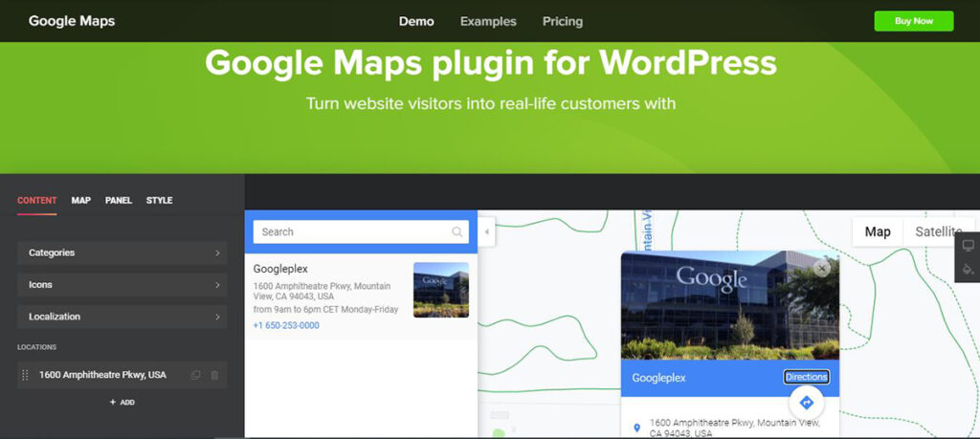Screen dimensions: 980x439
Task: Click the Googleplex popup title
Action: click(658, 378)
